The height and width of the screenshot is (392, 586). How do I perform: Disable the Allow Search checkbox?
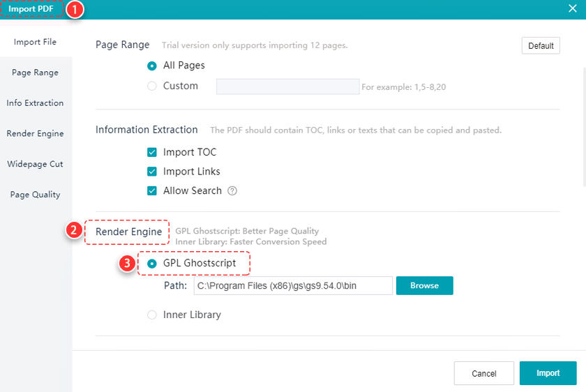152,191
